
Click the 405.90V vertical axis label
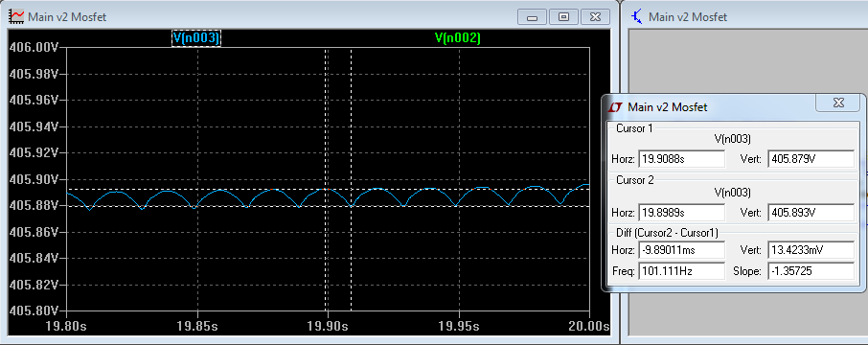(x=34, y=179)
